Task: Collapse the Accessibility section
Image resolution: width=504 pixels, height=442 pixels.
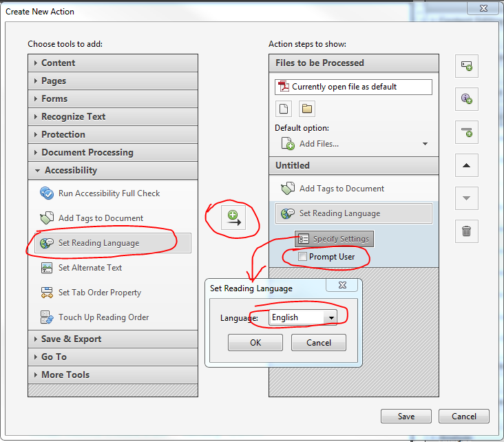Action: tap(70, 170)
